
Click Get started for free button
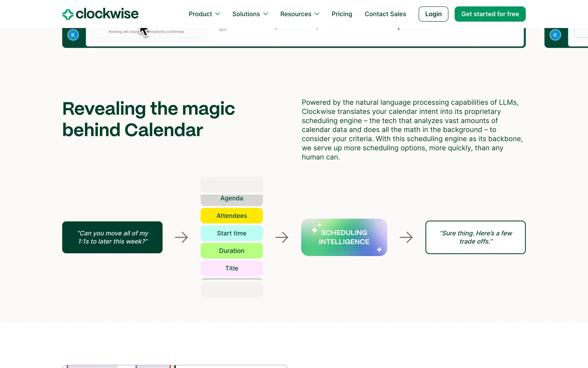click(490, 14)
